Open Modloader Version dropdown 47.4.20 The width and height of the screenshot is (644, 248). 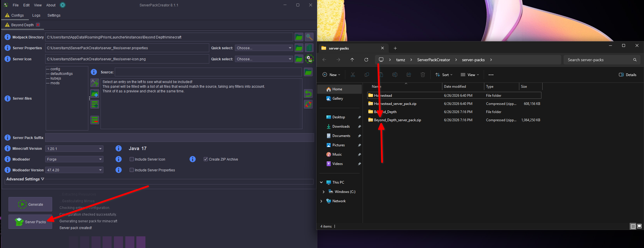(x=74, y=170)
